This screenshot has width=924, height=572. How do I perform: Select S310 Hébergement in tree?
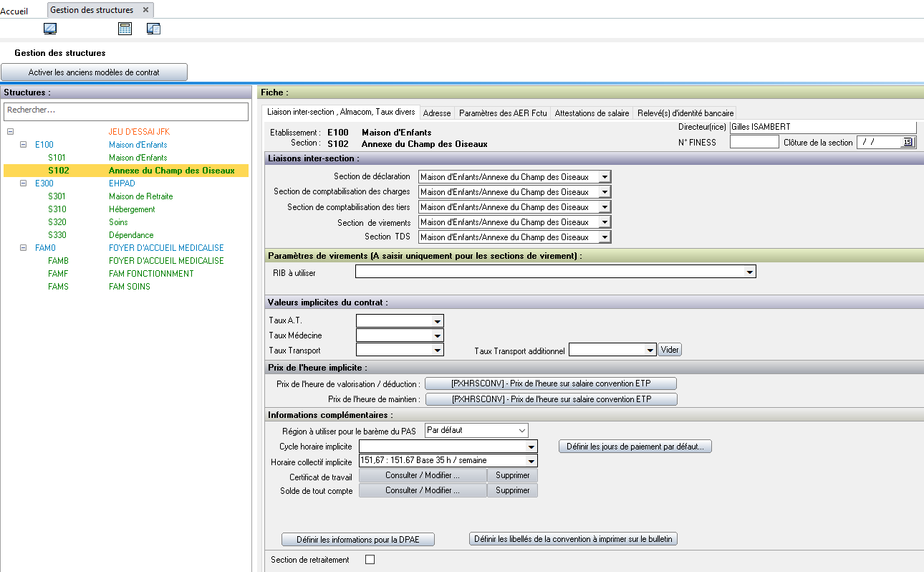click(x=126, y=209)
